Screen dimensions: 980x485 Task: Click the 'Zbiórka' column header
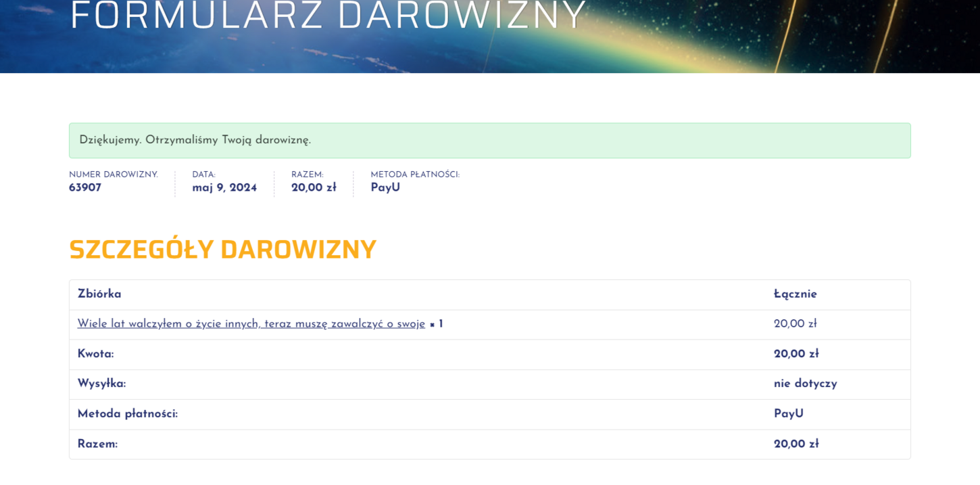coord(99,294)
